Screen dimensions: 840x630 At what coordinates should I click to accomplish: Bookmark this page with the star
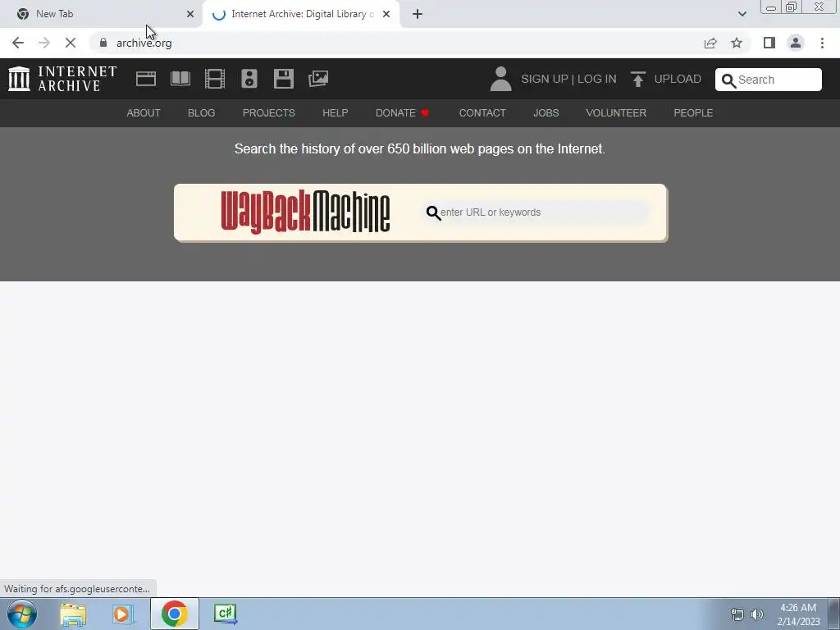pyautogui.click(x=737, y=43)
